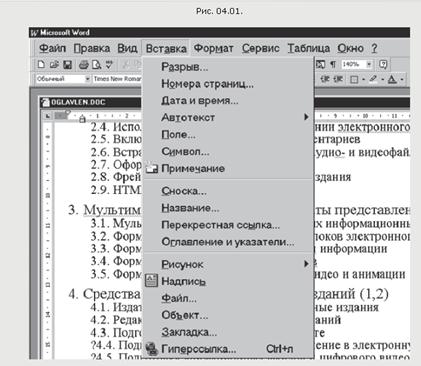
Task: Expand the Рисунок submenu arrow
Action: [306, 264]
